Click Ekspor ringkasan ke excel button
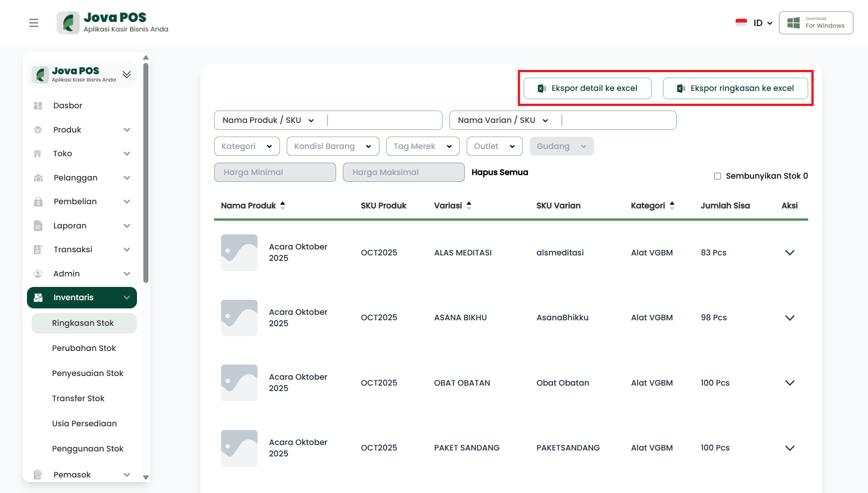This screenshot has width=868, height=493. click(735, 88)
